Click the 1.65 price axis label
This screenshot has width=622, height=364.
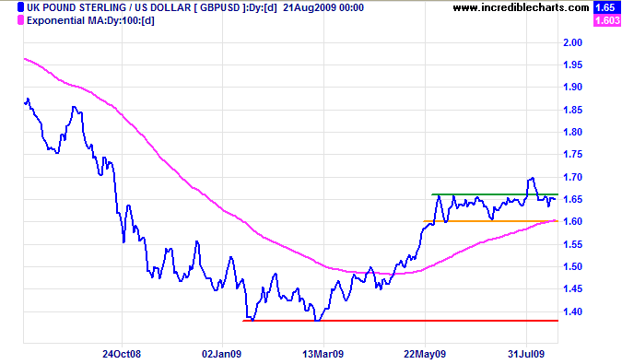point(572,199)
